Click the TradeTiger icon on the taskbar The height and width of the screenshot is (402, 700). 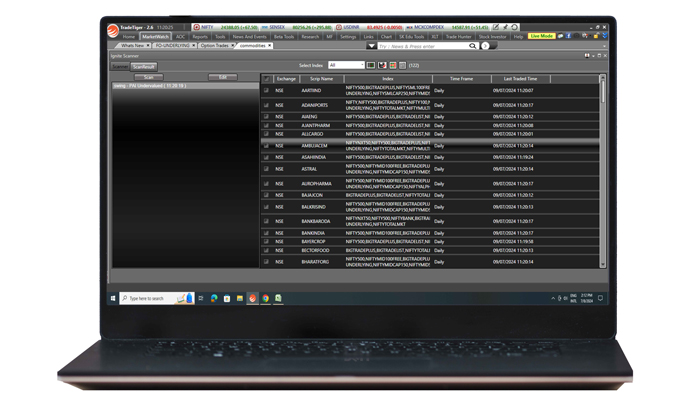[253, 298]
